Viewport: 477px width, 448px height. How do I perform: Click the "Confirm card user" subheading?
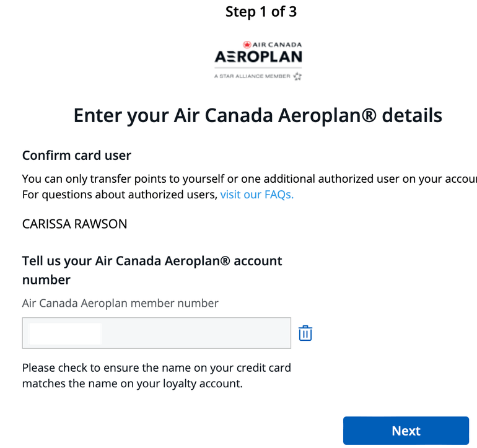[77, 155]
